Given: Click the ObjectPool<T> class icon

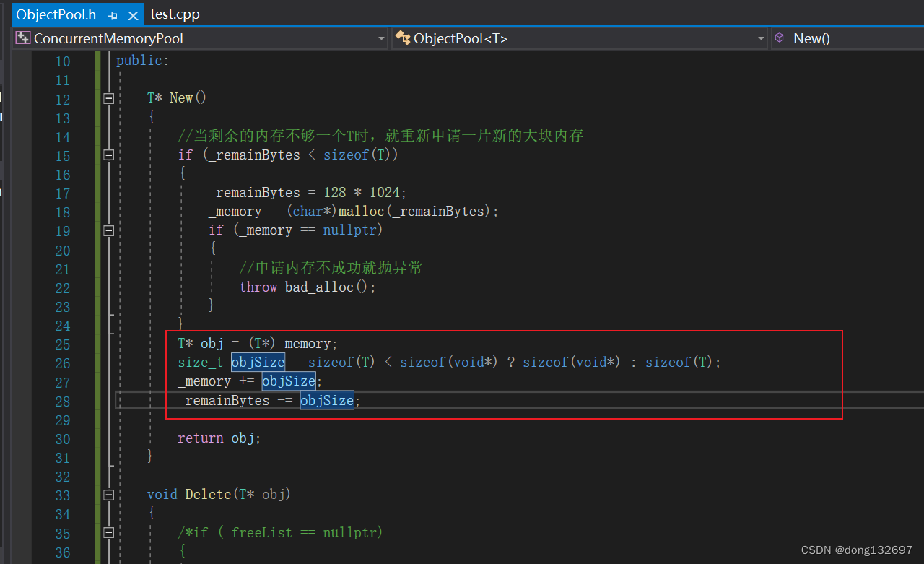Looking at the screenshot, I should click(x=402, y=38).
